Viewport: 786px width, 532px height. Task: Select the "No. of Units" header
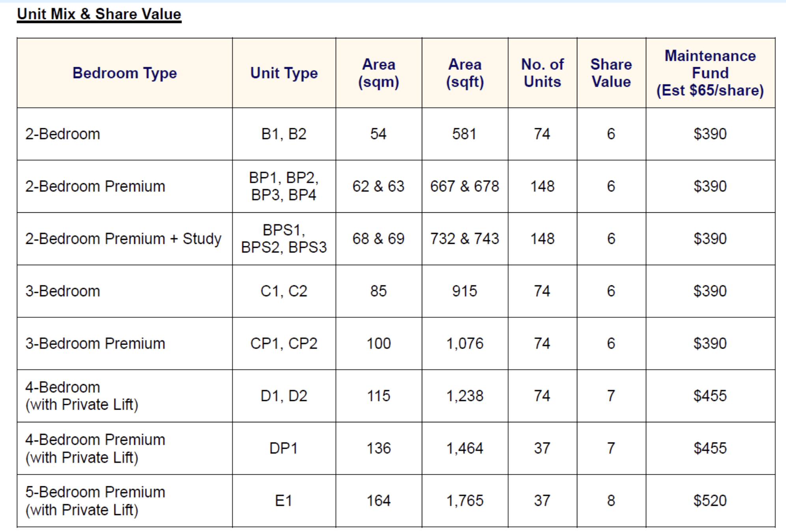[542, 73]
